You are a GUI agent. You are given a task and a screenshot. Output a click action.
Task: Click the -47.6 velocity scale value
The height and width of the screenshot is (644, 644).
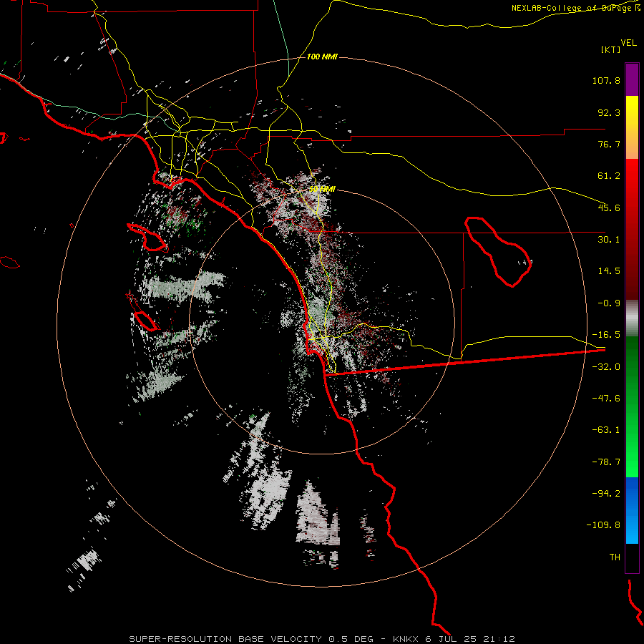pyautogui.click(x=606, y=399)
